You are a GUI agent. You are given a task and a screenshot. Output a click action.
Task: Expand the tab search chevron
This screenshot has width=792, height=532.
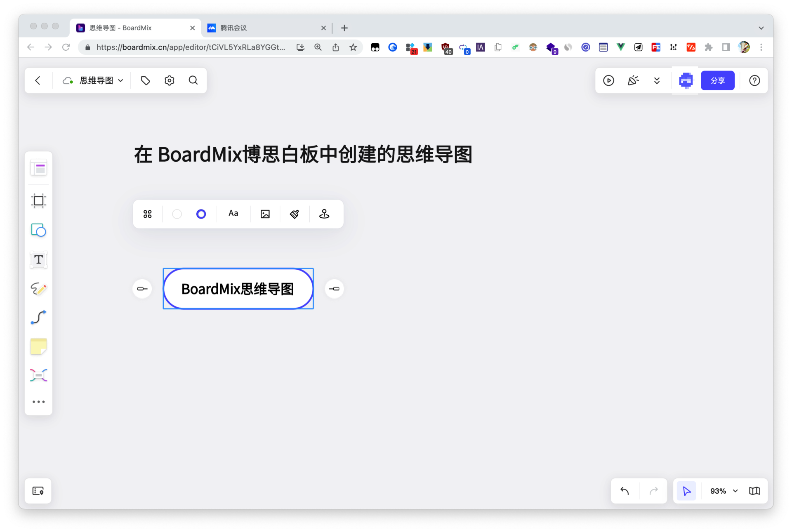(x=761, y=28)
